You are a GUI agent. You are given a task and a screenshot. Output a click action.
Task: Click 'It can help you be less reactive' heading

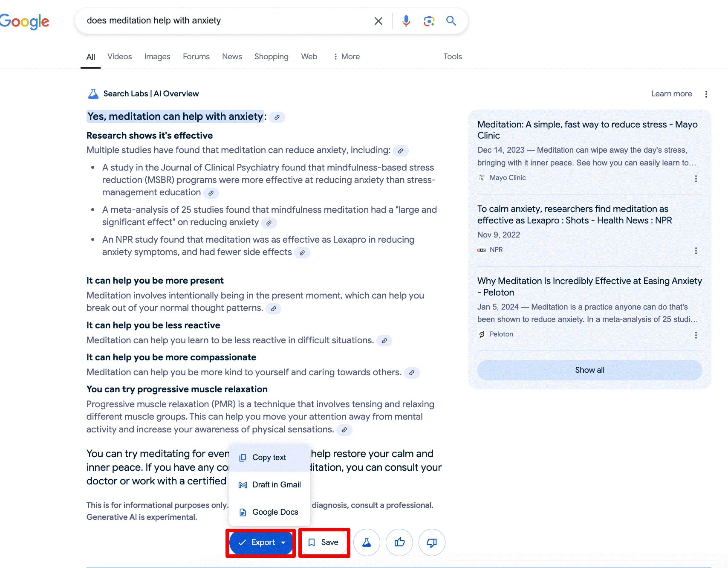click(153, 325)
